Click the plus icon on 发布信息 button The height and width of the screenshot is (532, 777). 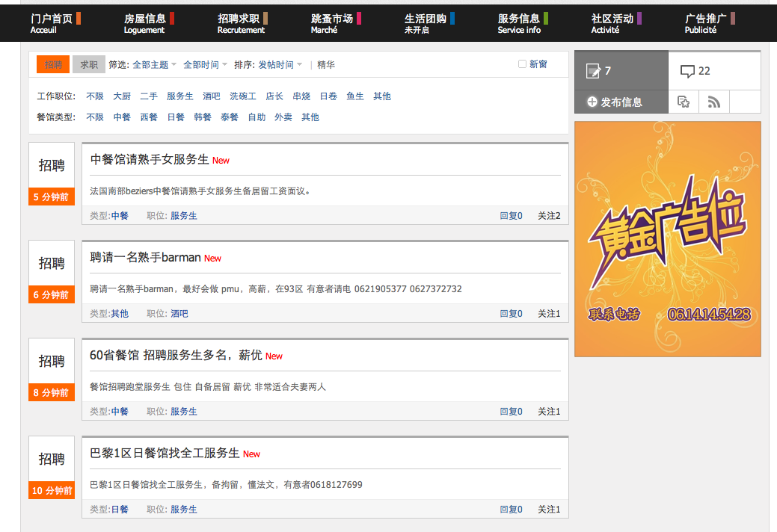pos(591,101)
